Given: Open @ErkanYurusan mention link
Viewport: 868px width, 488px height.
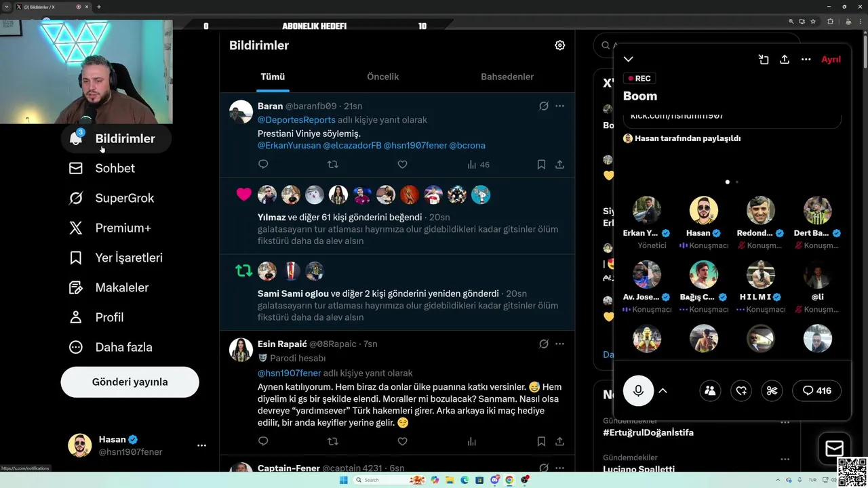Looking at the screenshot, I should click(289, 145).
